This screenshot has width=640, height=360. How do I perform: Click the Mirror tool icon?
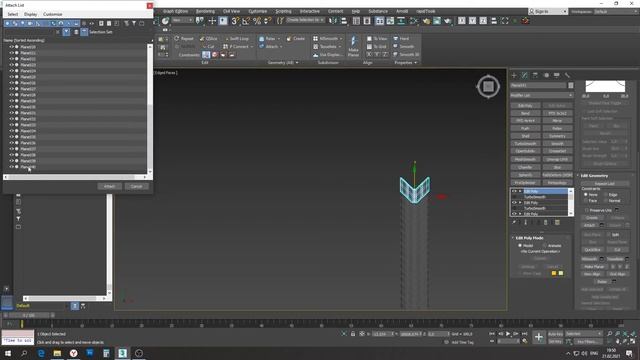point(333,21)
